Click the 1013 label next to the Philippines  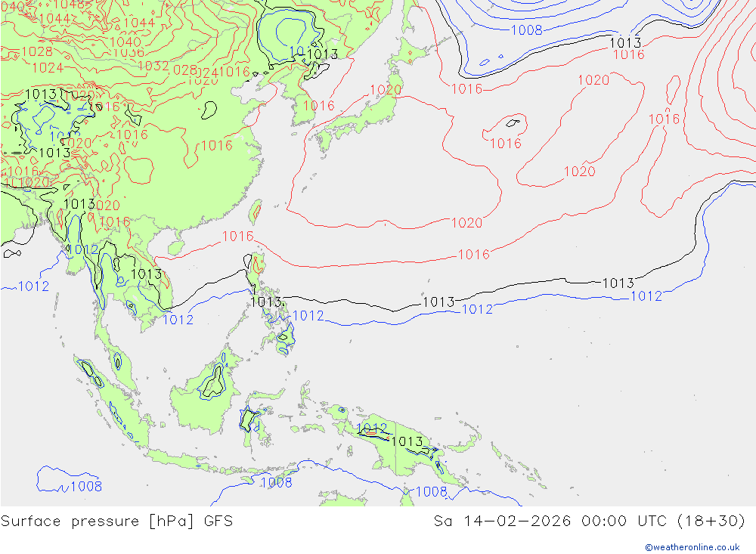click(266, 302)
